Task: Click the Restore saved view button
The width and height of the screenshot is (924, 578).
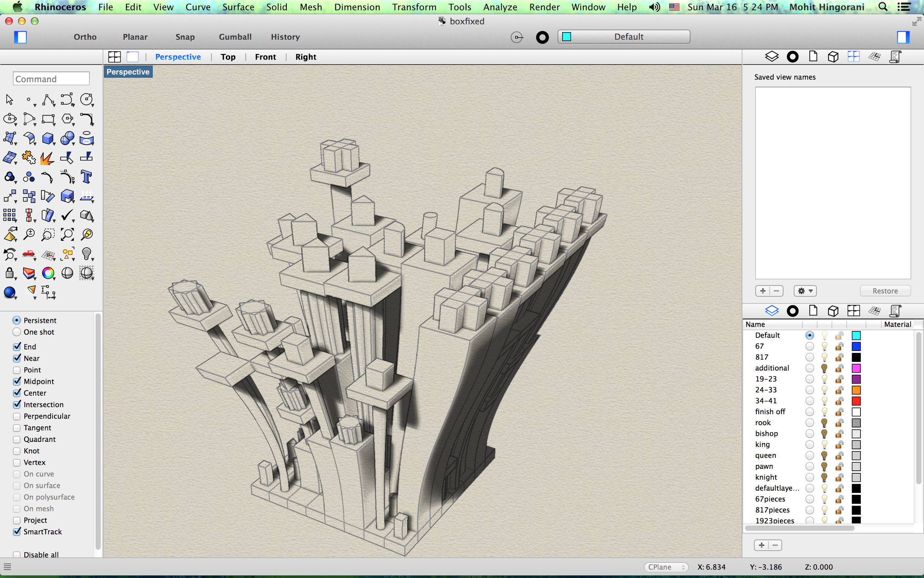Action: pyautogui.click(x=885, y=291)
